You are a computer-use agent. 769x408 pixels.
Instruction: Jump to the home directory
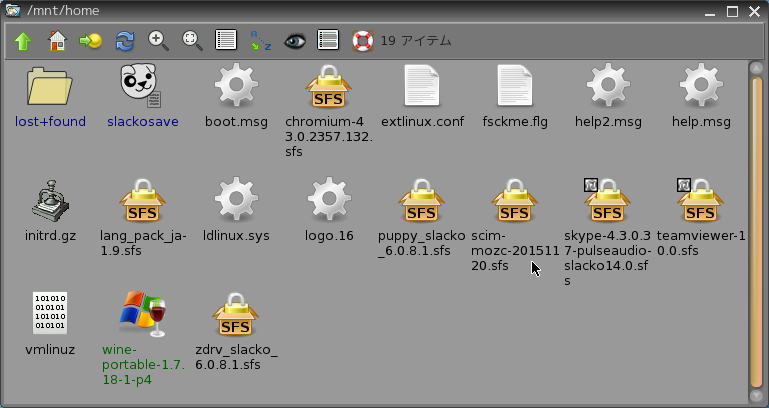click(57, 41)
